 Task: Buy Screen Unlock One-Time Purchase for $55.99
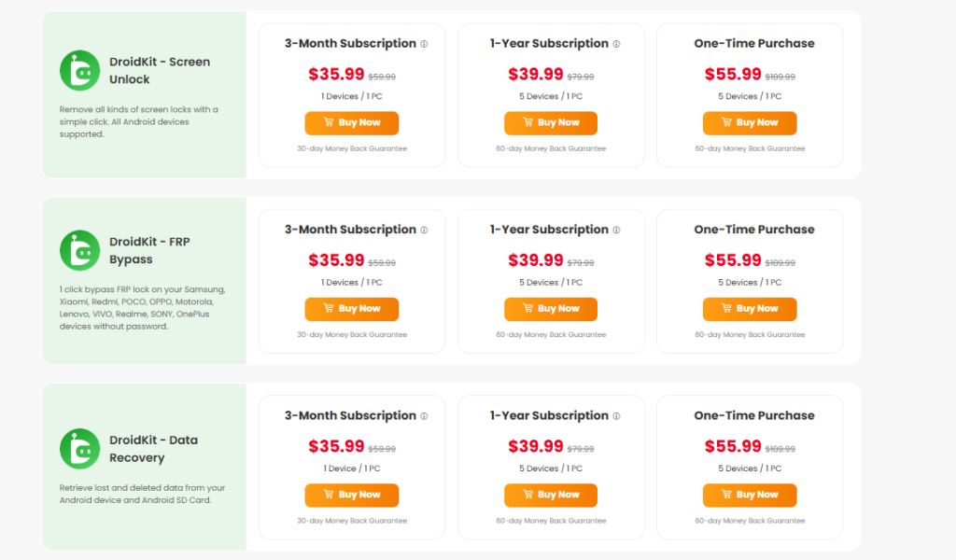tap(750, 123)
